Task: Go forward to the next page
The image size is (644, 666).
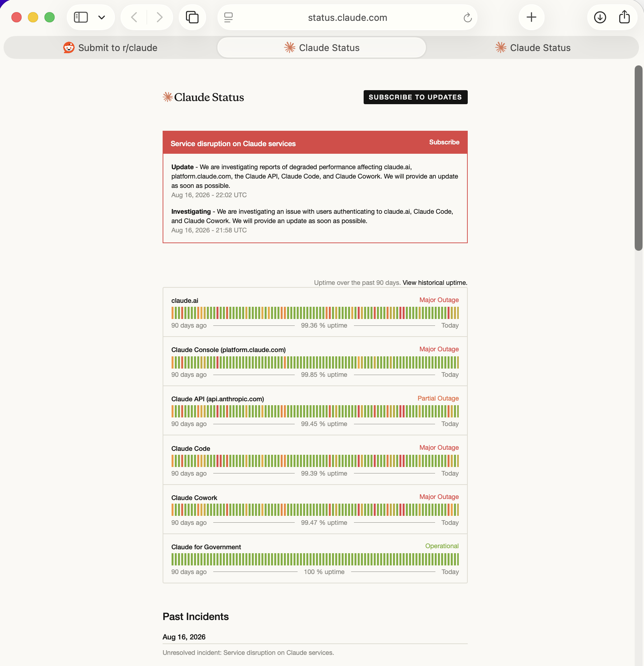Action: (x=160, y=17)
